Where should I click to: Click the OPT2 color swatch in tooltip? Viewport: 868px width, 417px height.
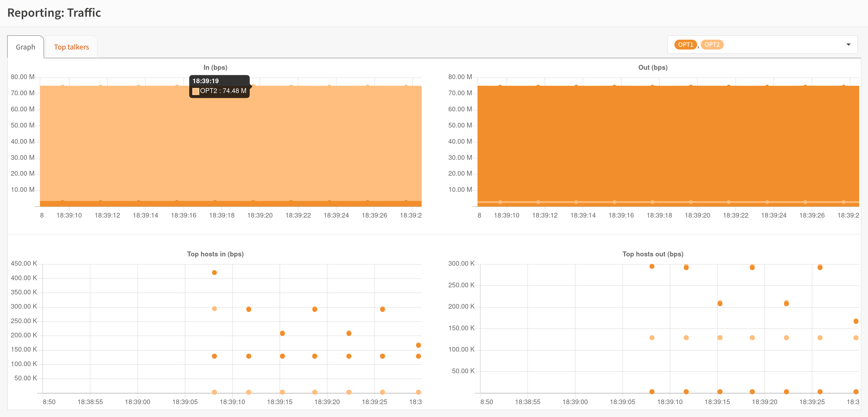(x=196, y=91)
